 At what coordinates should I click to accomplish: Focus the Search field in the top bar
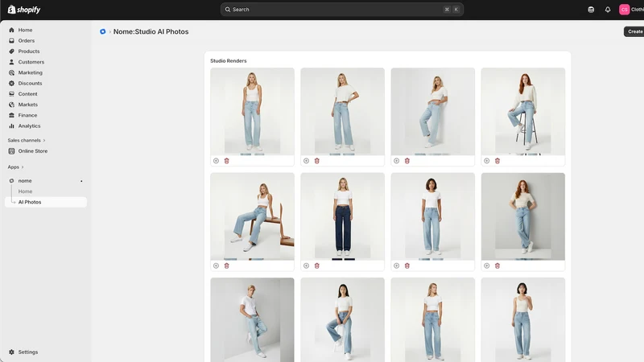342,10
